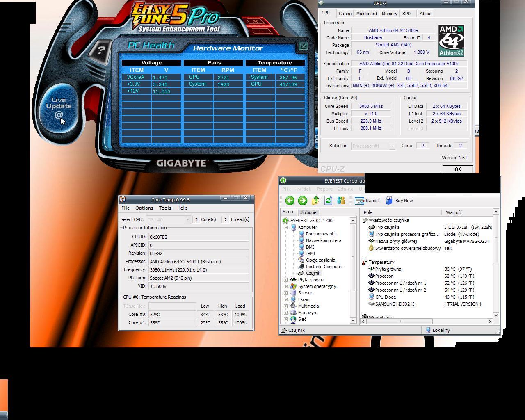Click the Refresh icon in EVEREST toolbar
Screen dimensions: 525x420
pyautogui.click(x=328, y=201)
